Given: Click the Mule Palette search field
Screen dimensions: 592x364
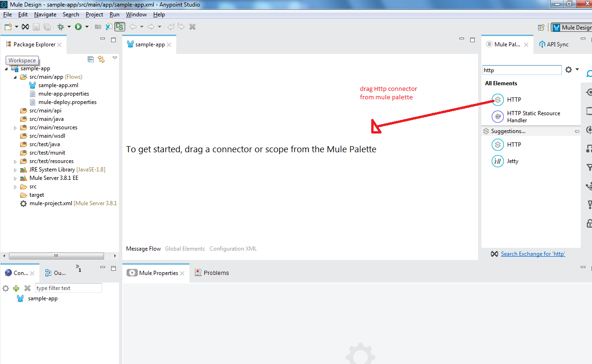Looking at the screenshot, I should point(522,70).
